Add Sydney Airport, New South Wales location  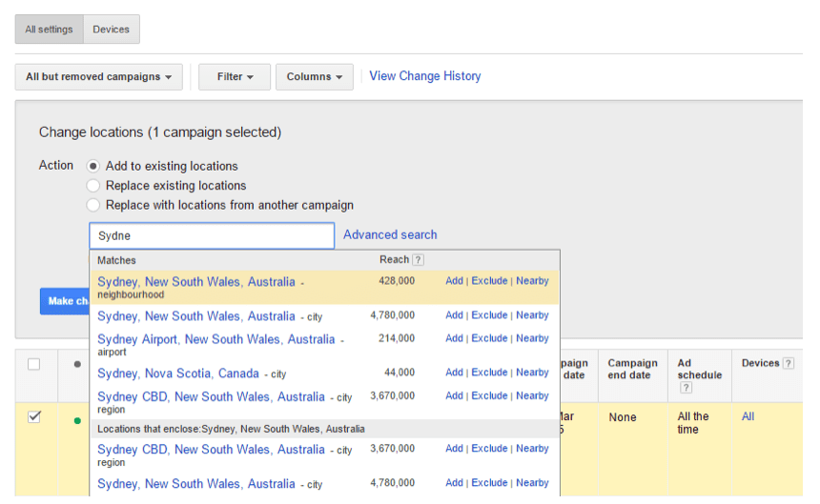[x=454, y=338]
